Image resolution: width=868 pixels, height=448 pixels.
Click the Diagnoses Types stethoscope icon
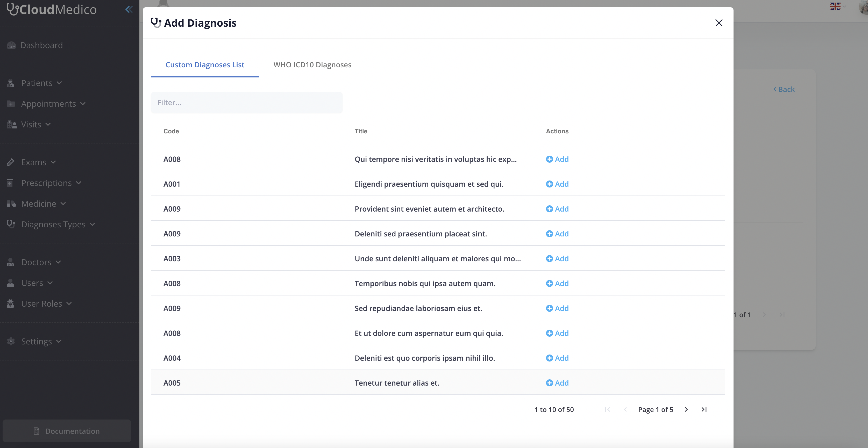coord(11,224)
